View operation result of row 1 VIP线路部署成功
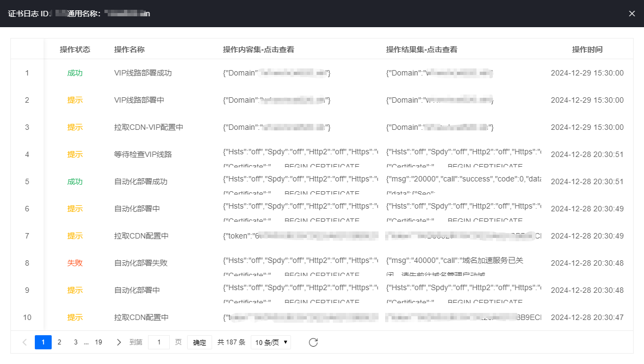This screenshot has height=364, width=644. coord(439,73)
